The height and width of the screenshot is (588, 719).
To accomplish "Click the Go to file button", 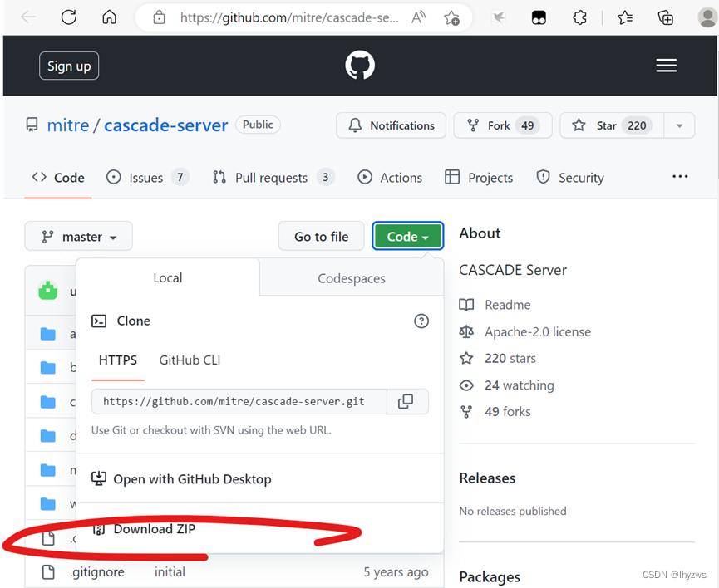I will click(x=322, y=237).
